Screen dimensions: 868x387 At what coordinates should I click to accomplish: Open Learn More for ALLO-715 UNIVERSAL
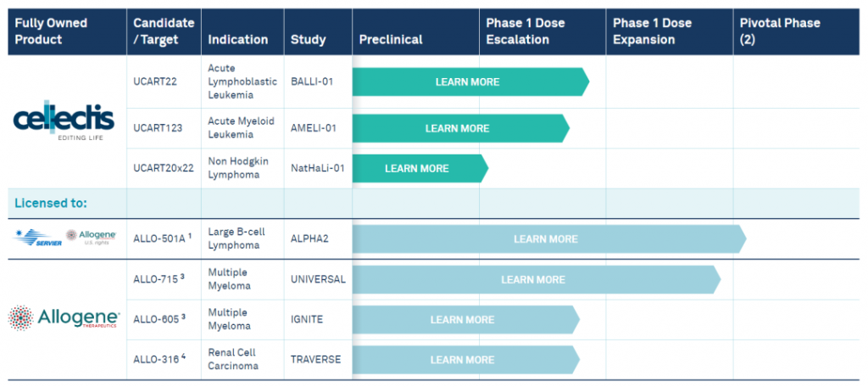click(533, 279)
